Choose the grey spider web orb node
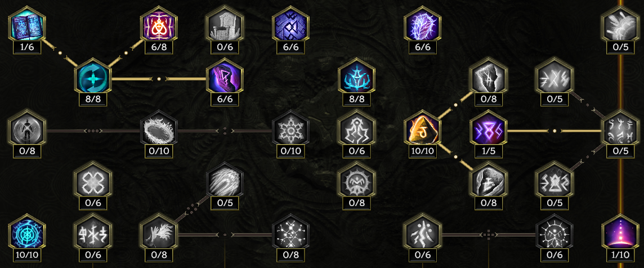The height and width of the screenshot is (268, 644). coord(554,233)
